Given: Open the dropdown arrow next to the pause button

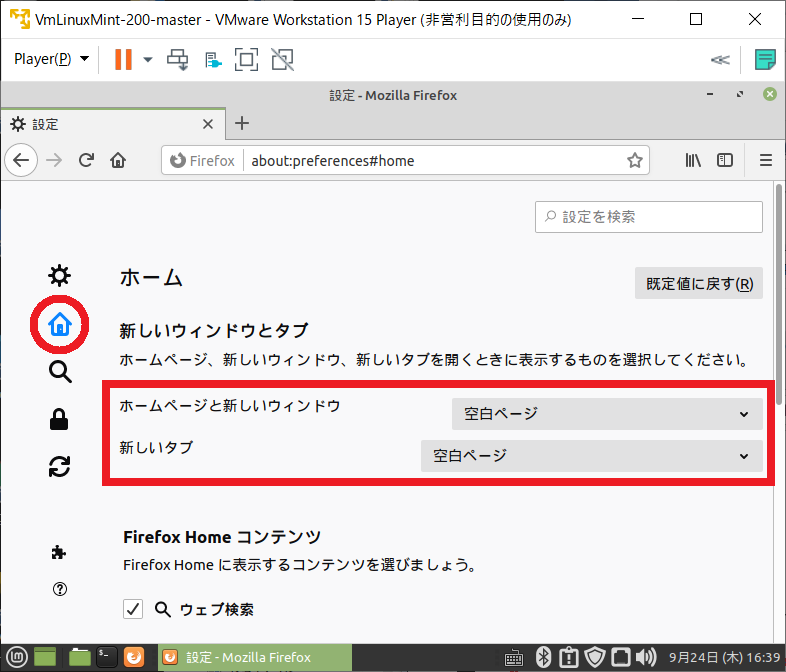Looking at the screenshot, I should tap(147, 60).
